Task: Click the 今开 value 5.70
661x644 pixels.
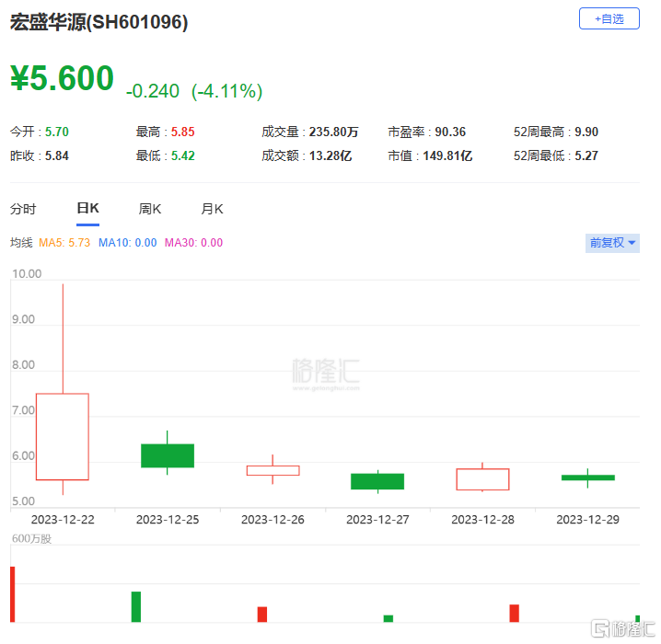Action: pyautogui.click(x=57, y=132)
